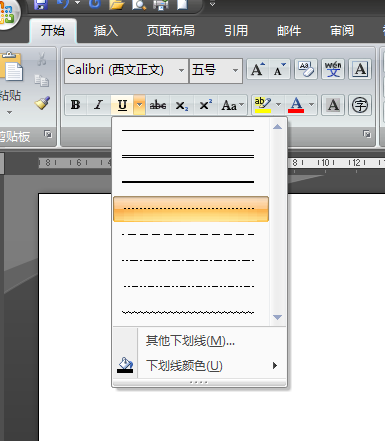Click the Character Border icon
The image size is (385, 441).
(360, 69)
